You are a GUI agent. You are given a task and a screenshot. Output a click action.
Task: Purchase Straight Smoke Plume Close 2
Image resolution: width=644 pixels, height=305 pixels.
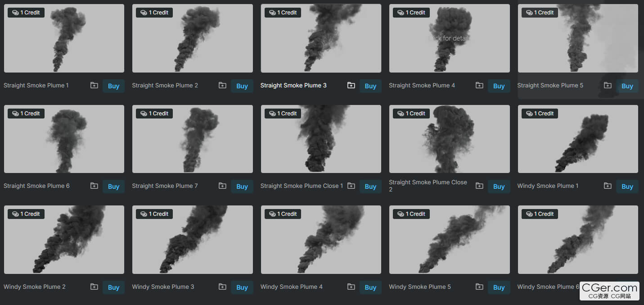point(499,187)
